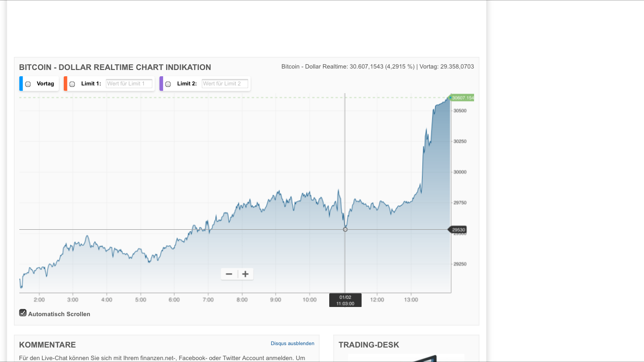
Task: Disable Automatisch Scrollen
Action: (x=22, y=312)
